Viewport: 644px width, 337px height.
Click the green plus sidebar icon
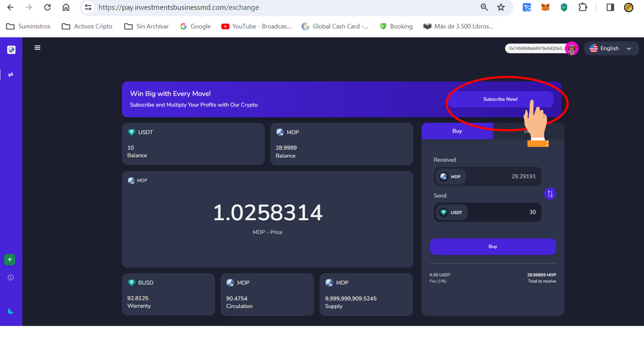tap(10, 259)
